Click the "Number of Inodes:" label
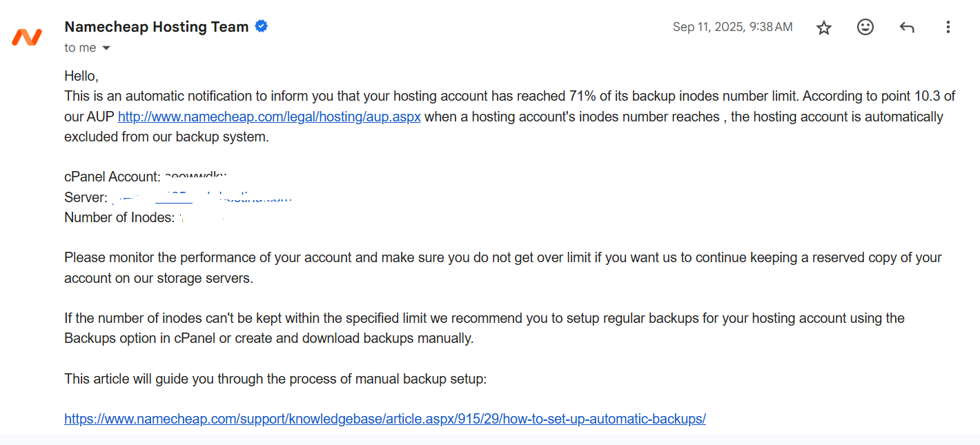Screen dimensions: 980x445 pos(119,217)
